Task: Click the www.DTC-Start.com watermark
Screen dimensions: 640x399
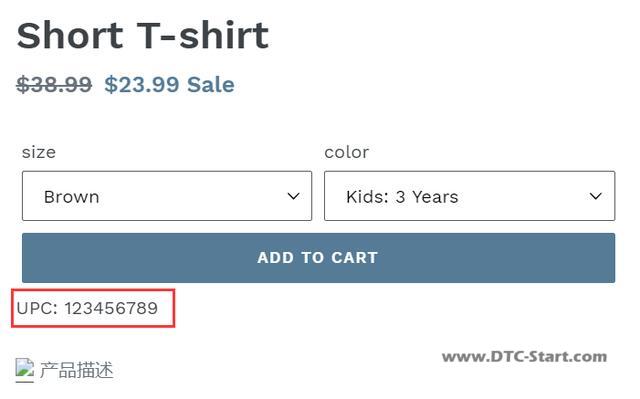Action: (x=524, y=357)
